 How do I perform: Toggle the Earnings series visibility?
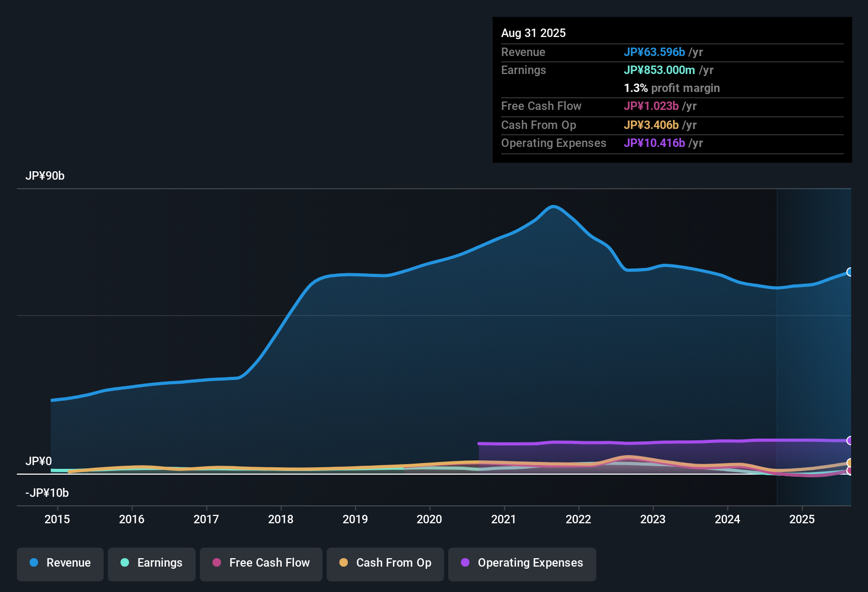151,563
